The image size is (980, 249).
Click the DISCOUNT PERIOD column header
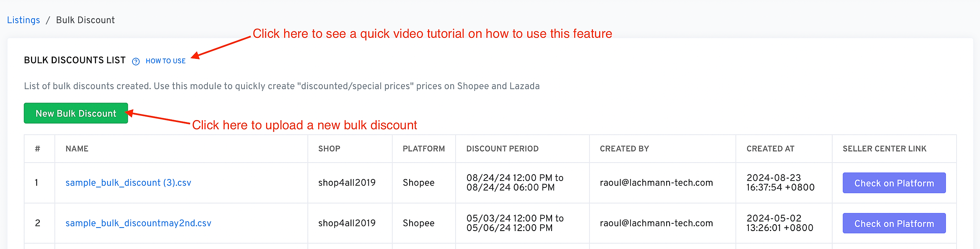coord(502,149)
